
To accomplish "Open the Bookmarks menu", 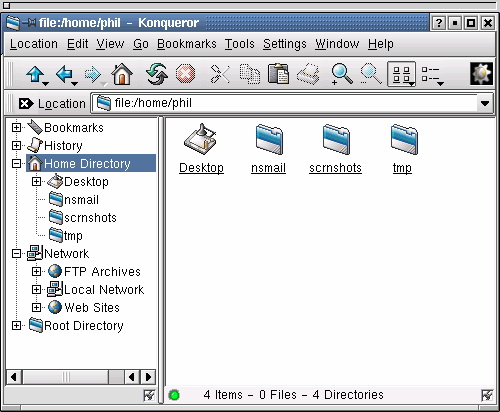I will [x=187, y=44].
